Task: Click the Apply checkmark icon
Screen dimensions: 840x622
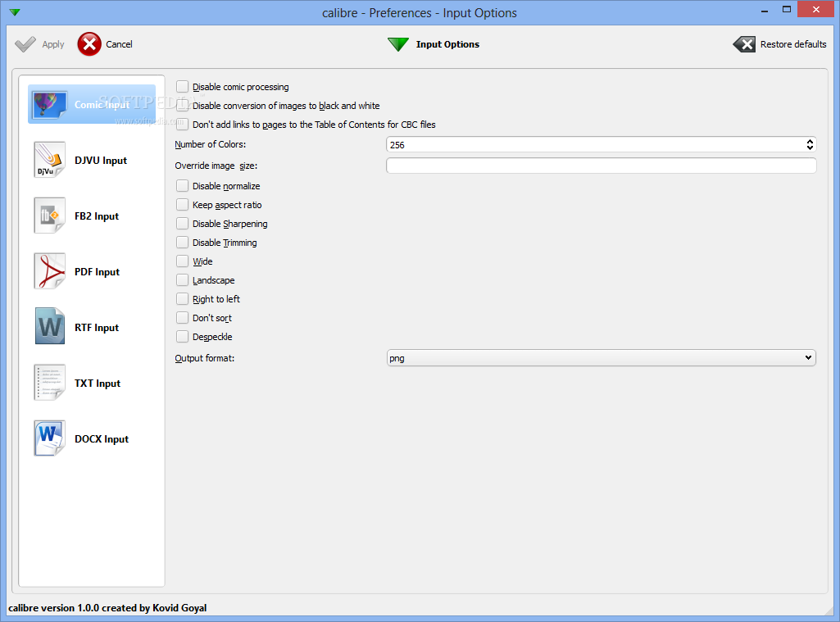Action: [25, 44]
